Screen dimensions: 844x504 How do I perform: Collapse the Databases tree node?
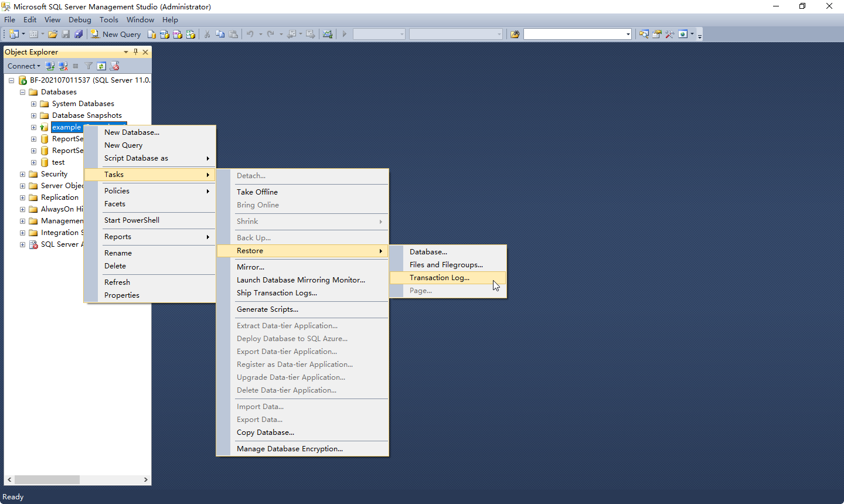[x=22, y=92]
